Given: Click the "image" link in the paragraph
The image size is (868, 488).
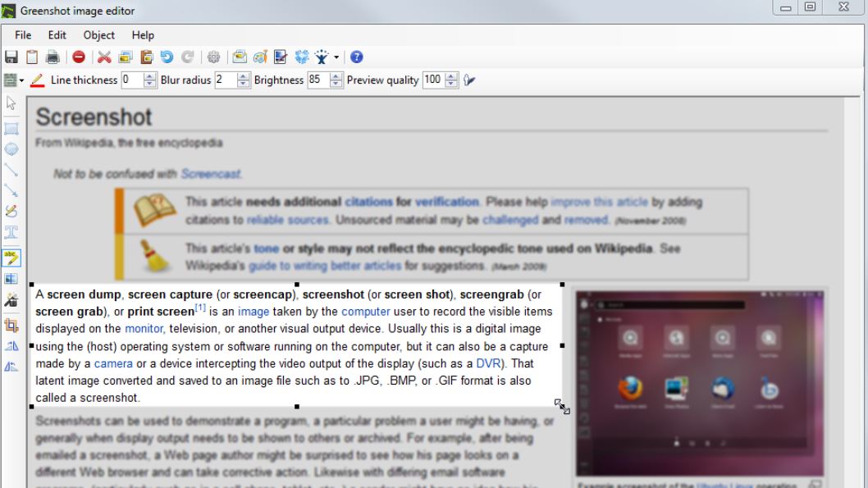Looking at the screenshot, I should click(x=254, y=312).
